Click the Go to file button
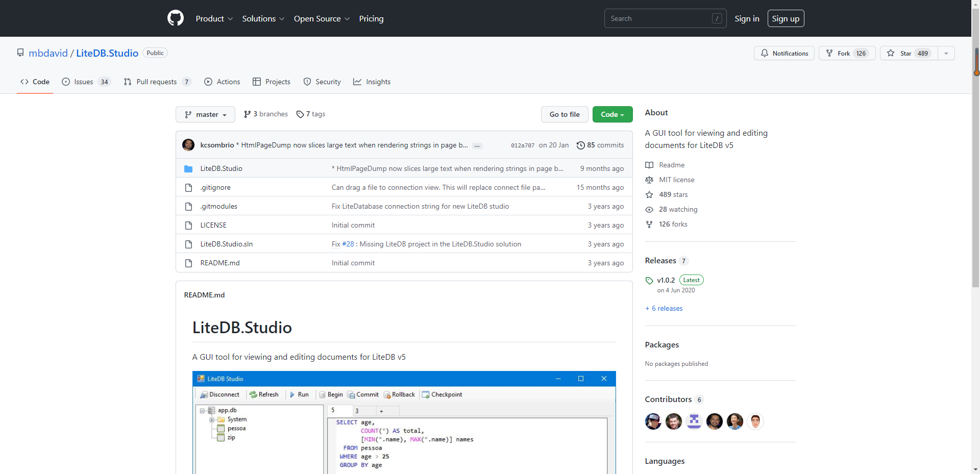 click(x=565, y=114)
